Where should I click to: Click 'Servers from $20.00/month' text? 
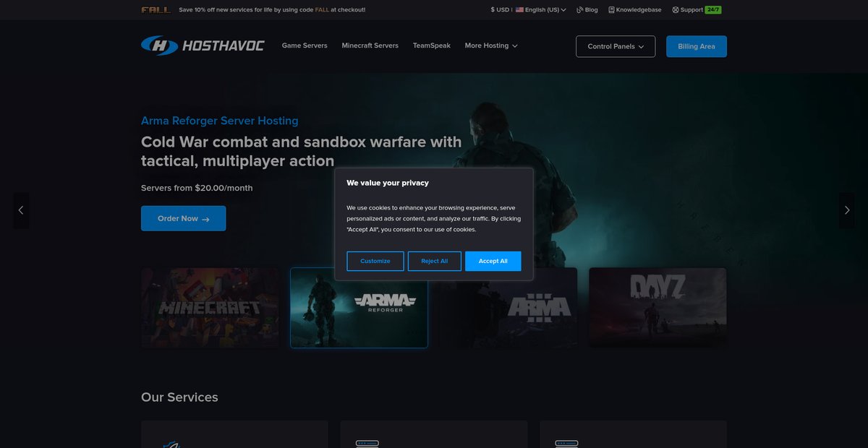coord(197,188)
